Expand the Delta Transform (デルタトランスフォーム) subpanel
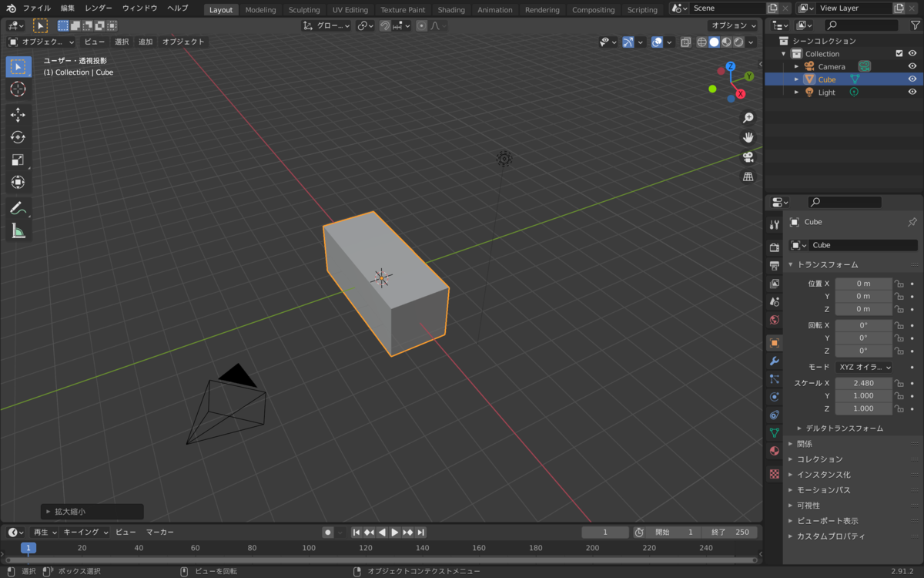Viewport: 924px width, 578px height. coord(844,428)
